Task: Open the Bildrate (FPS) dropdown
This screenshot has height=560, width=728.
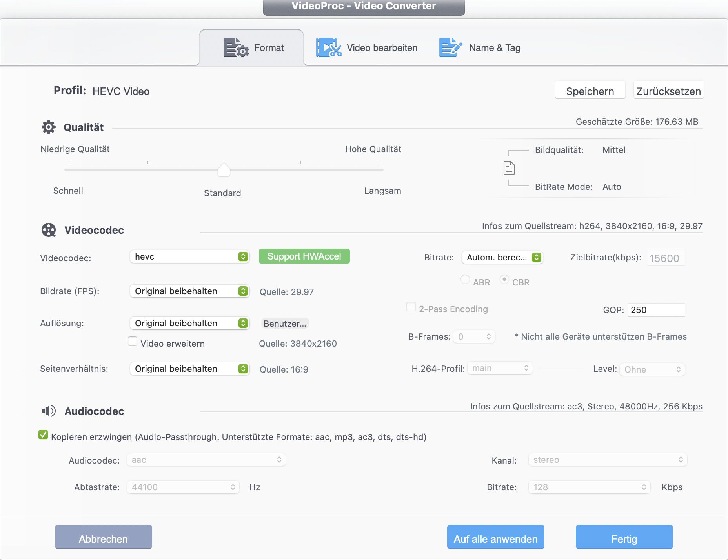Action: pos(190,291)
